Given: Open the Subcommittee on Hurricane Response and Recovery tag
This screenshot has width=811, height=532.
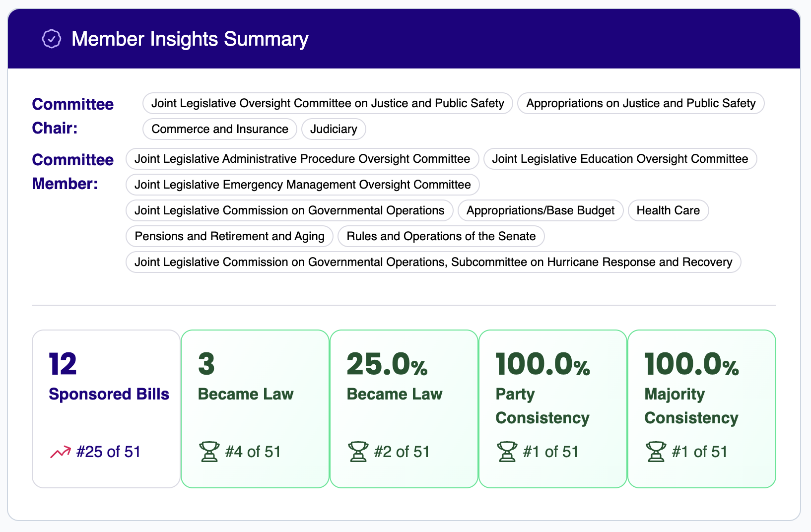Looking at the screenshot, I should [433, 262].
